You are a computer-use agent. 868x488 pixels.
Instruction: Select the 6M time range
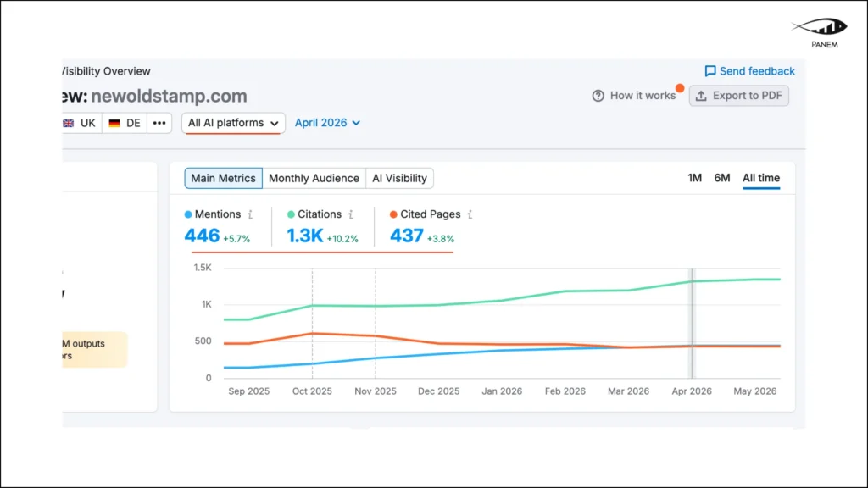tap(722, 178)
